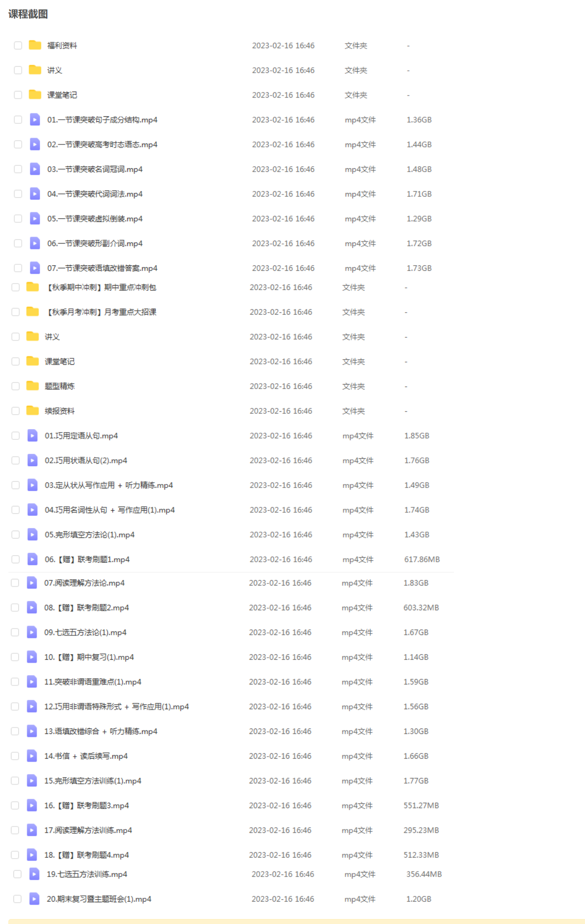Click the folder icon for 【秋季期中冲刺】期中重点冲刺包

pyautogui.click(x=32, y=287)
